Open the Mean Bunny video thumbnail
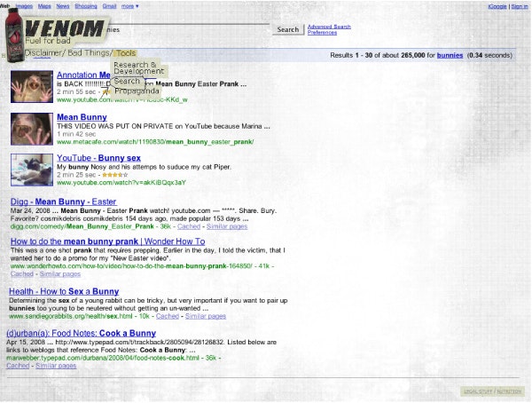Image resolution: width=532 pixels, height=403 pixels. tap(32, 129)
